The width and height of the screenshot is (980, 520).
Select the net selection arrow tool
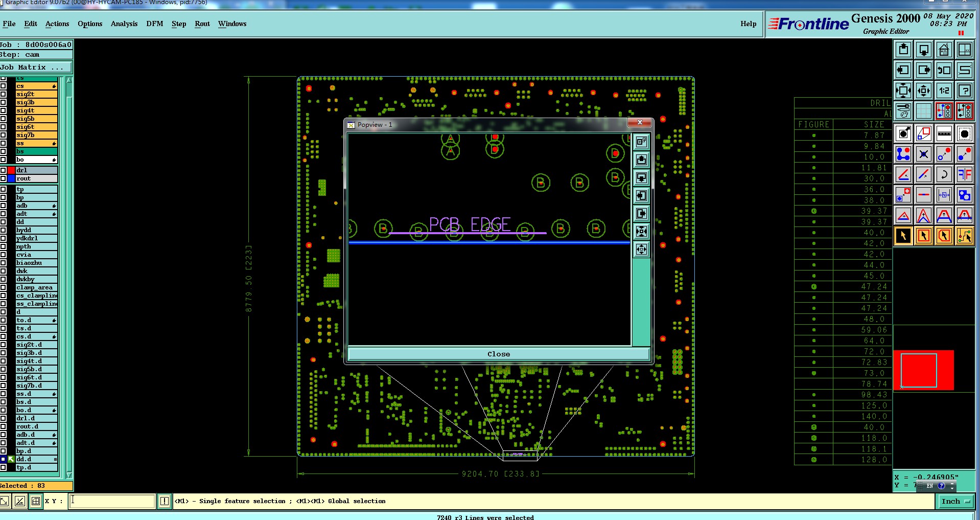pyautogui.click(x=965, y=236)
